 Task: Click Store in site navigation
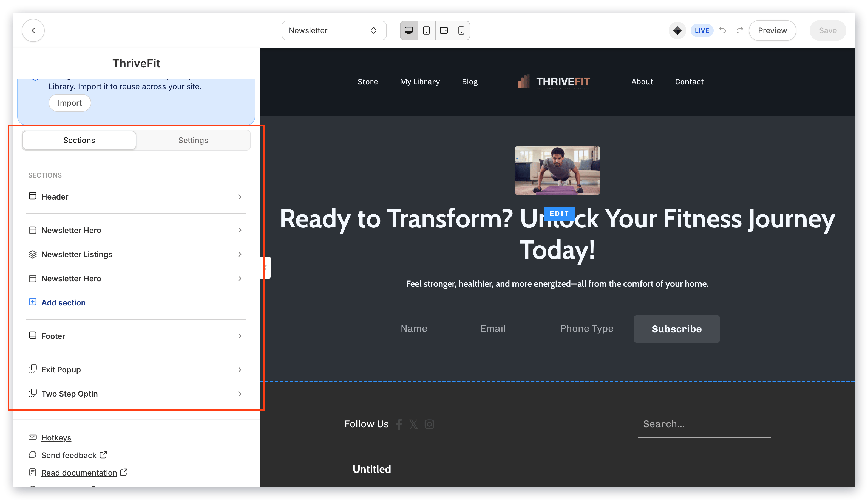tap(367, 82)
